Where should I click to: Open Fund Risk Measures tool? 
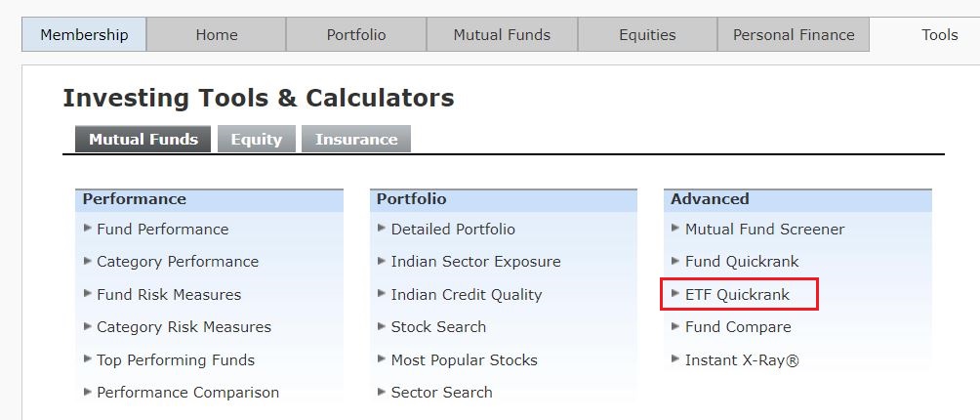(x=169, y=295)
